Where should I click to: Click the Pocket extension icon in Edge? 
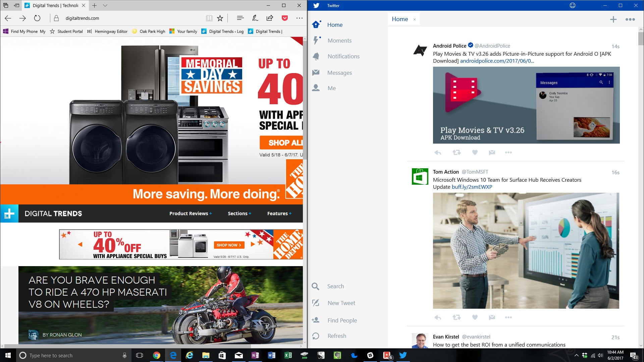[x=285, y=18]
